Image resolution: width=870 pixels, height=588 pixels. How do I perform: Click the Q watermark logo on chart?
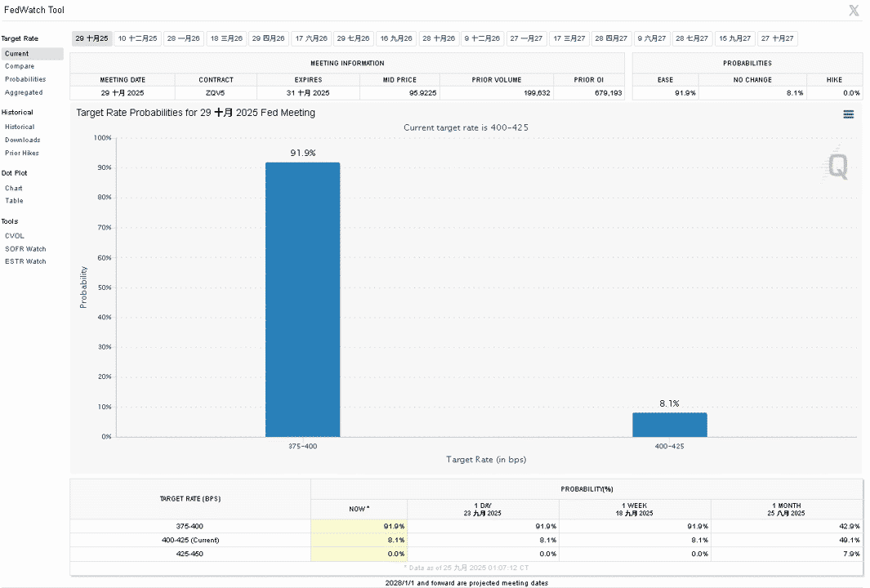tap(837, 165)
